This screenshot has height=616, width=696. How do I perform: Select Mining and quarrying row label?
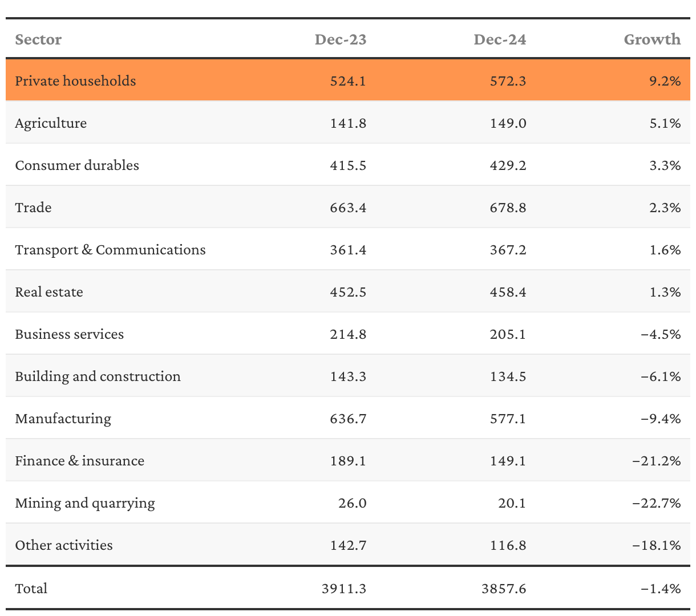tap(85, 503)
